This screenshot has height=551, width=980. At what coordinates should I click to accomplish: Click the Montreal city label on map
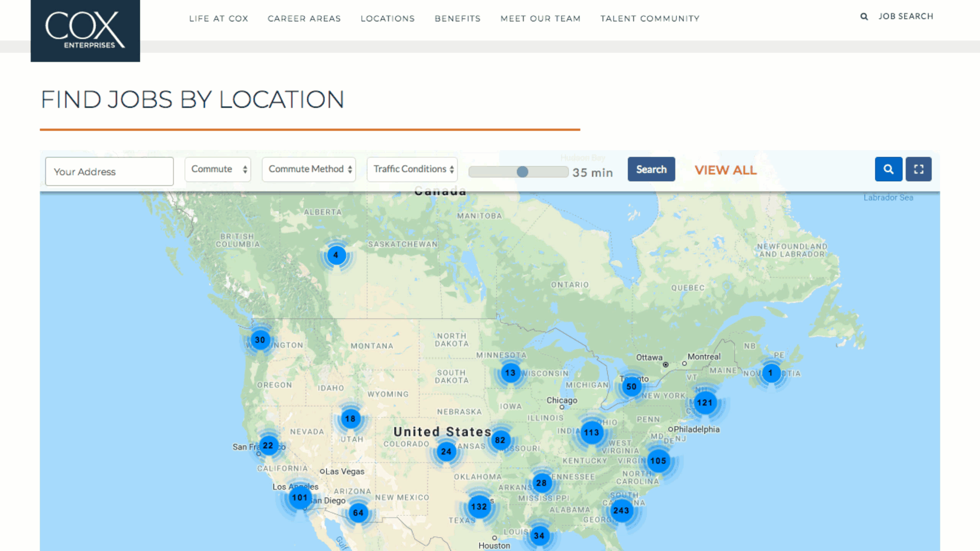pos(704,357)
